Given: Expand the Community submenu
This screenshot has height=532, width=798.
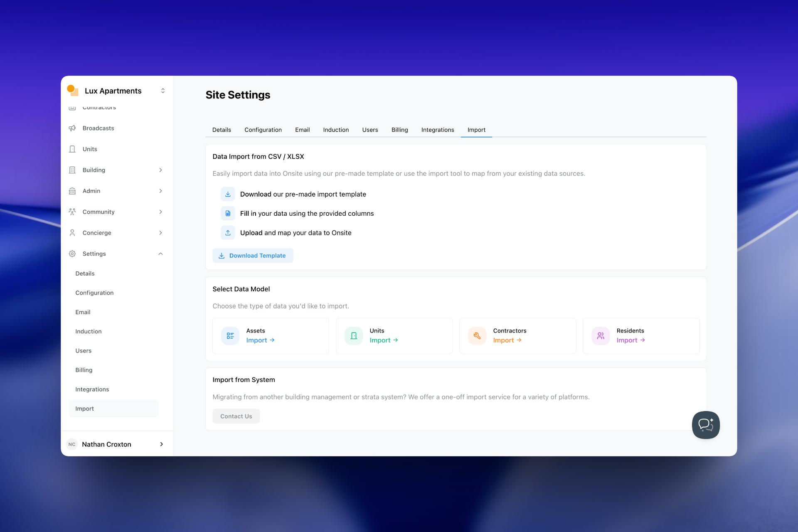Looking at the screenshot, I should pos(160,212).
